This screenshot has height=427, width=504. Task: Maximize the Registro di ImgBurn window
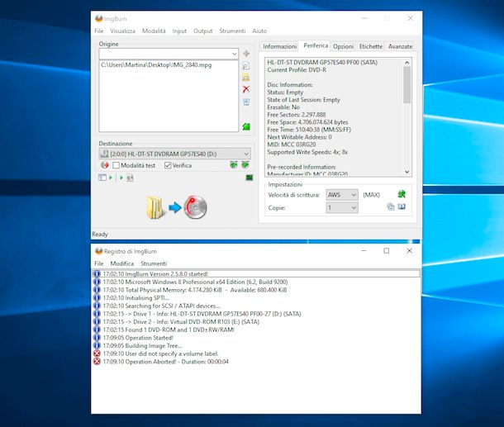387,250
